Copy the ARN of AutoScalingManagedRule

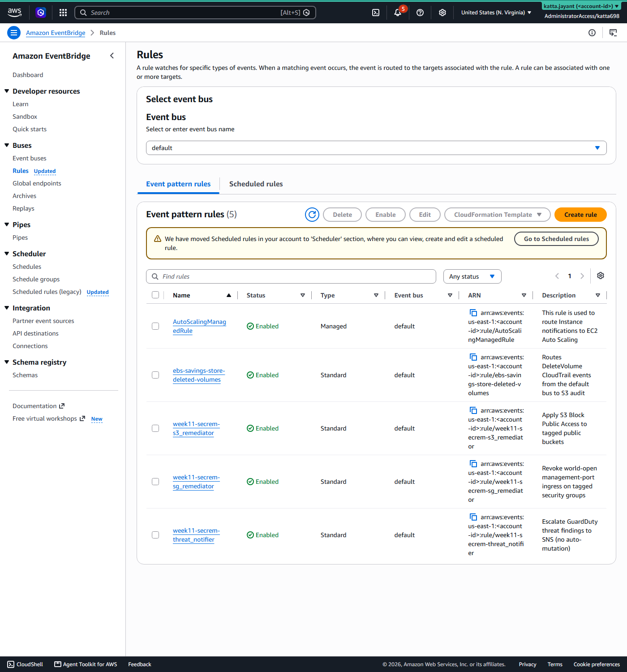pyautogui.click(x=473, y=313)
